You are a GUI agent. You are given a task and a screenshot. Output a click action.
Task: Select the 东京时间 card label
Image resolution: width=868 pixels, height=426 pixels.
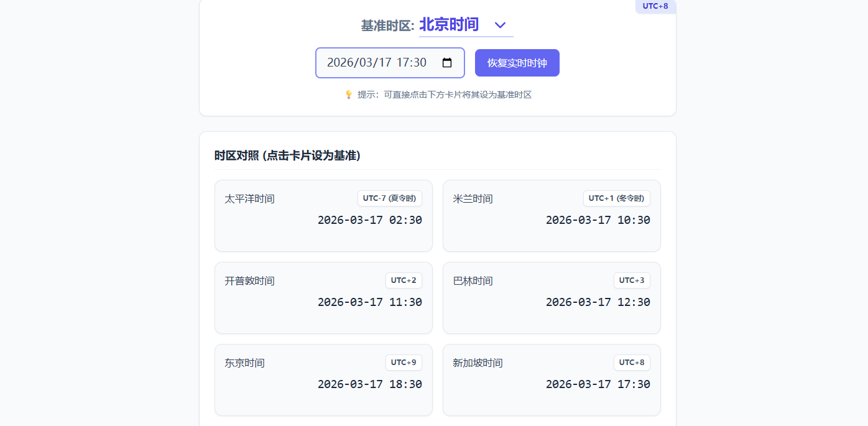tap(244, 363)
